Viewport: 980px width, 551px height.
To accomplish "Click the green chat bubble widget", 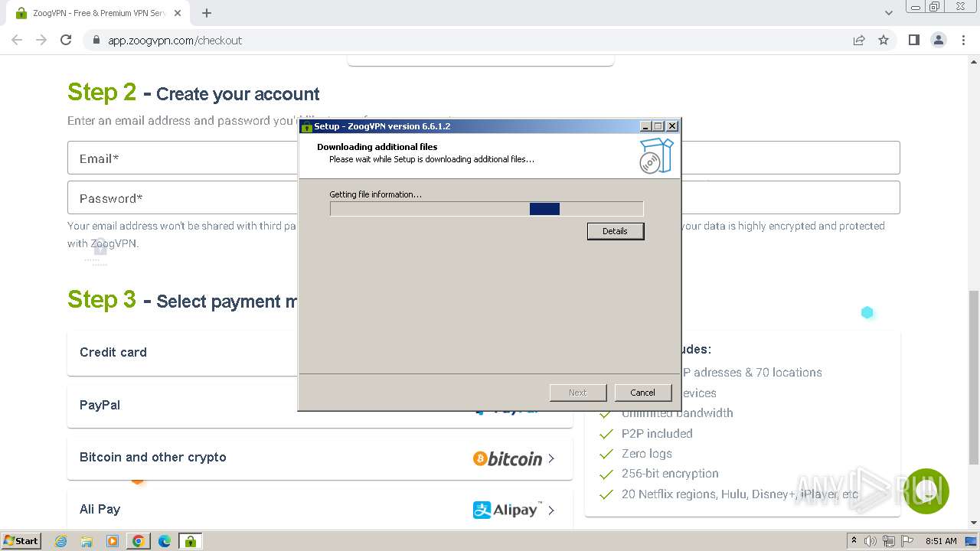I will [926, 491].
